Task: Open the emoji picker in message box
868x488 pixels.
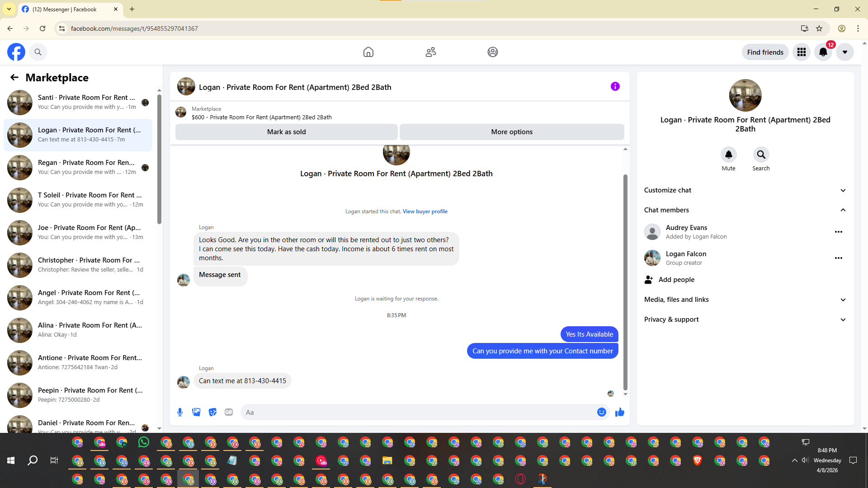Action: click(601, 412)
